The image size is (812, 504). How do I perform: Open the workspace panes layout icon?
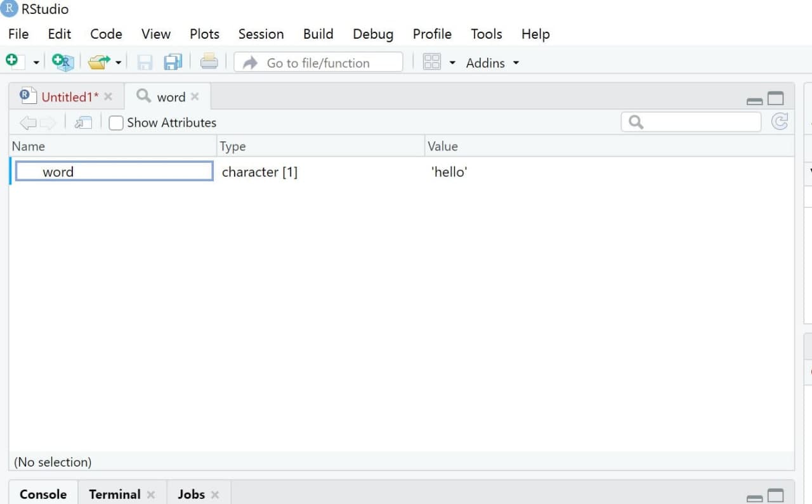click(x=433, y=61)
